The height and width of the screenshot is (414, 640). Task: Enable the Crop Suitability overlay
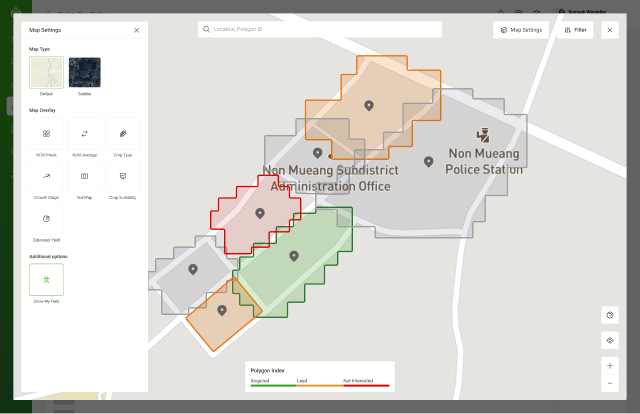pyautogui.click(x=122, y=176)
